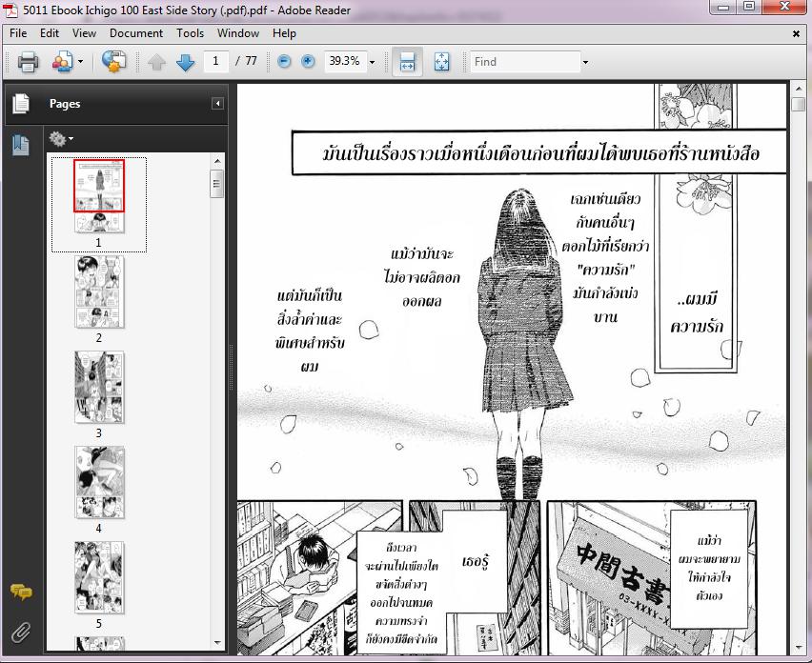Click the Print icon in the toolbar
Viewport: 812px width, 663px height.
pos(28,62)
